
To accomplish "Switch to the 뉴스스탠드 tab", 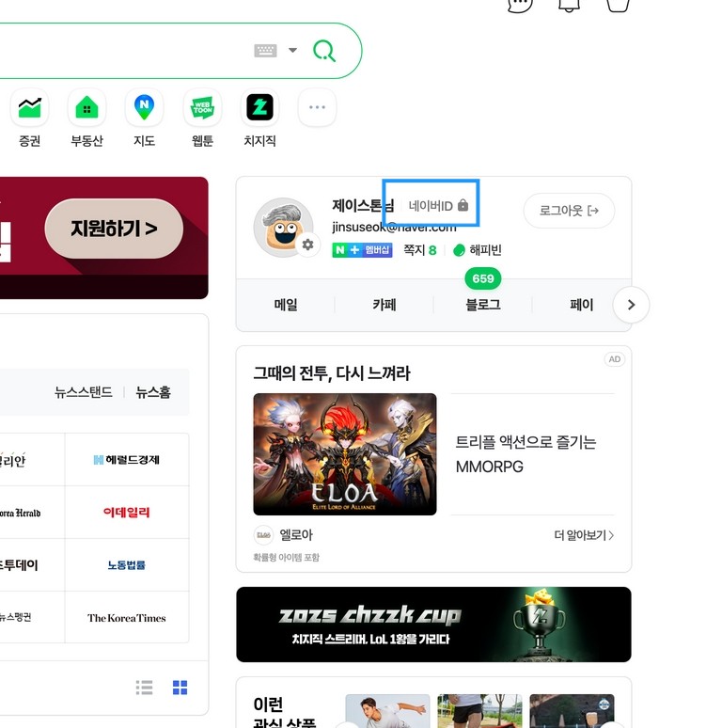I will tap(84, 392).
